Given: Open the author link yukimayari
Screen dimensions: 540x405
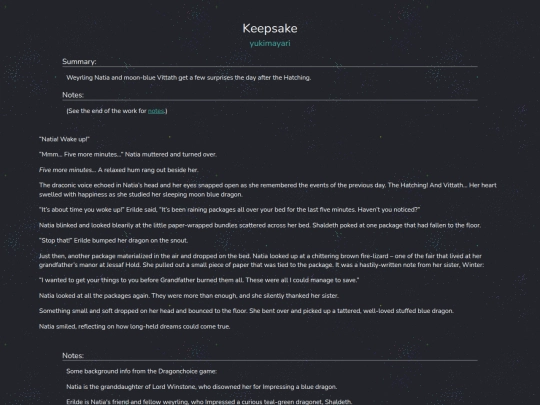Looking at the screenshot, I should 270,43.
